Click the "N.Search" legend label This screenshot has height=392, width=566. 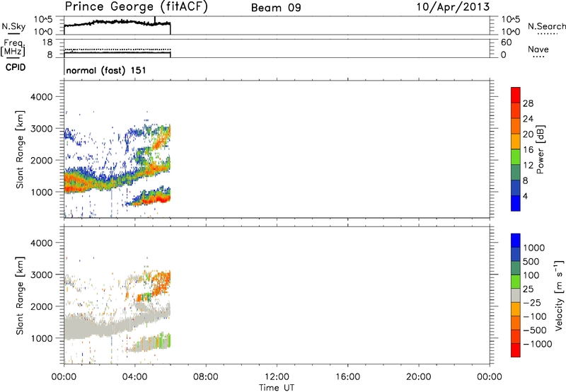coord(546,26)
